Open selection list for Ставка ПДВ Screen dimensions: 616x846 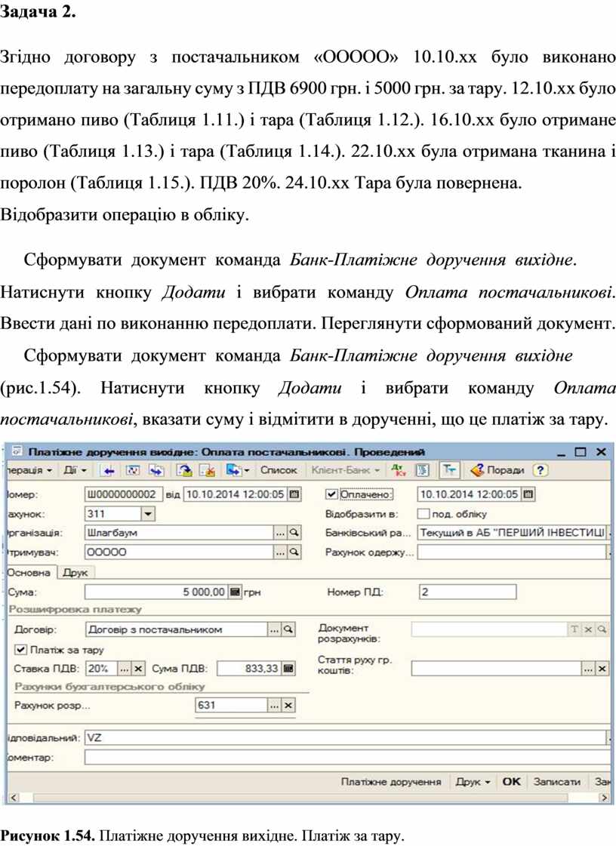point(125,669)
